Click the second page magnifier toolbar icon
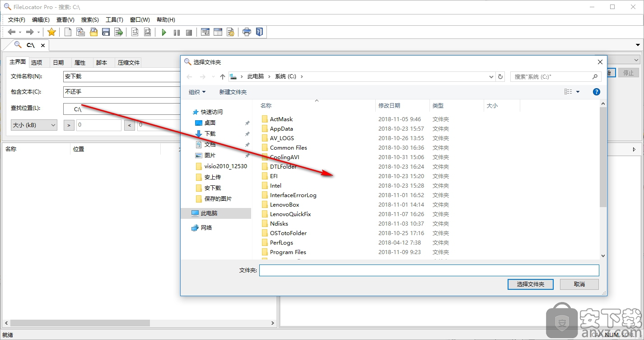The image size is (644, 340). [x=147, y=32]
